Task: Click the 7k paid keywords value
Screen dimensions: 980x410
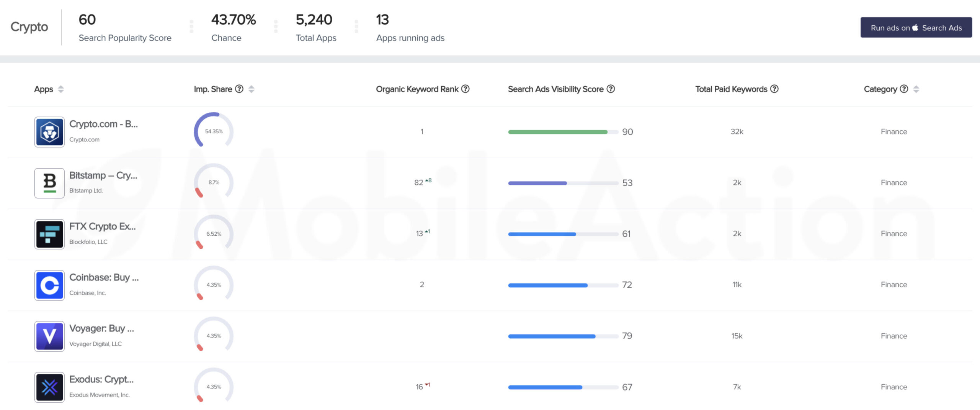Action: (737, 387)
